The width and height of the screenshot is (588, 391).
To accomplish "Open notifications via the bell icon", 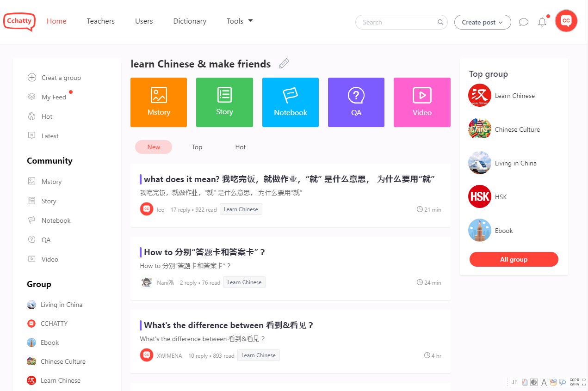I will pyautogui.click(x=542, y=22).
